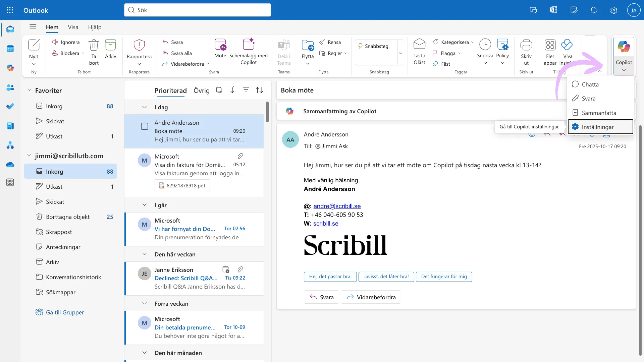Open the Kategorisera dropdown
This screenshot has width=644, height=362.
pos(472,42)
